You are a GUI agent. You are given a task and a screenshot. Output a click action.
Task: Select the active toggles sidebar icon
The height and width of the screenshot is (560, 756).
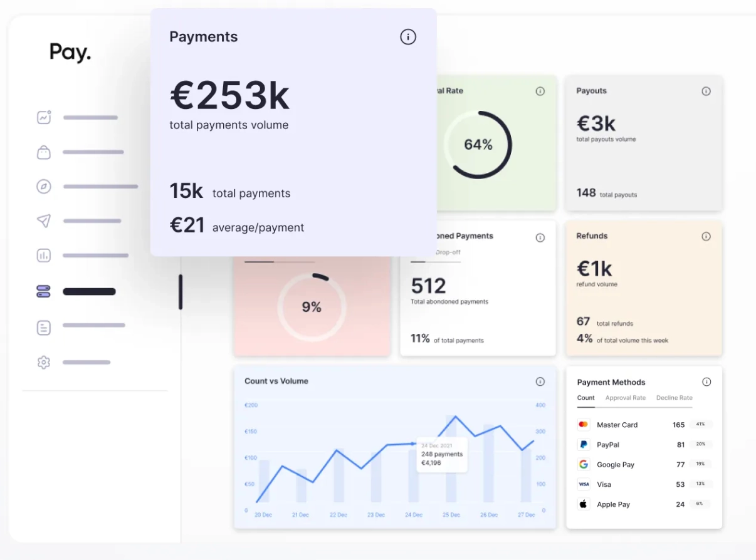click(44, 291)
